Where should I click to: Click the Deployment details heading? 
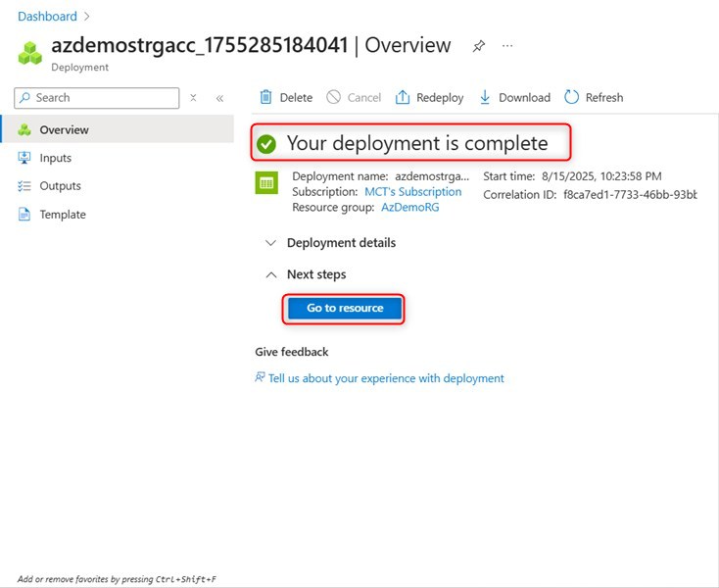341,243
